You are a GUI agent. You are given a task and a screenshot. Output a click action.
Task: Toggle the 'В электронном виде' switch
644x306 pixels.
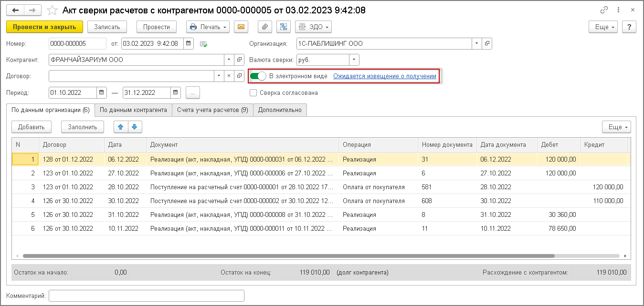coord(258,76)
